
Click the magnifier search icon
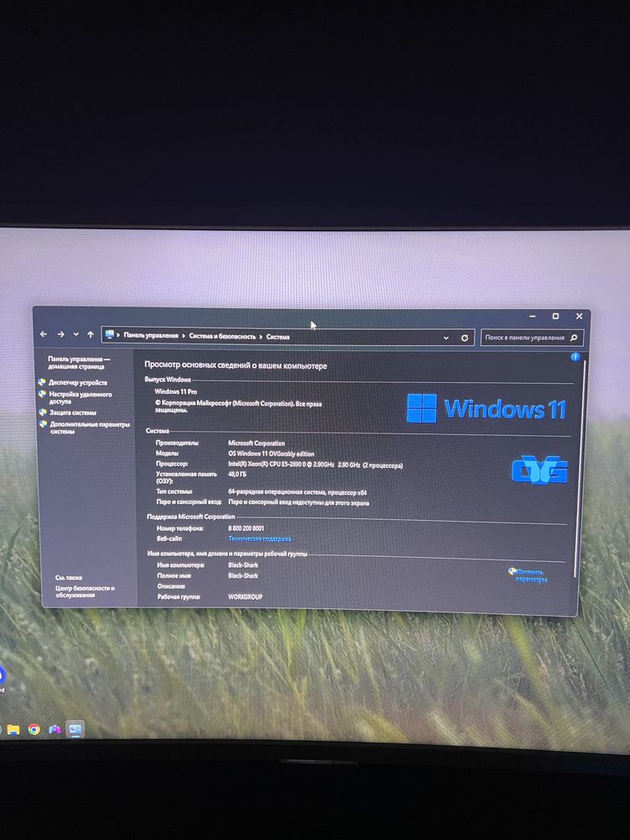[574, 338]
